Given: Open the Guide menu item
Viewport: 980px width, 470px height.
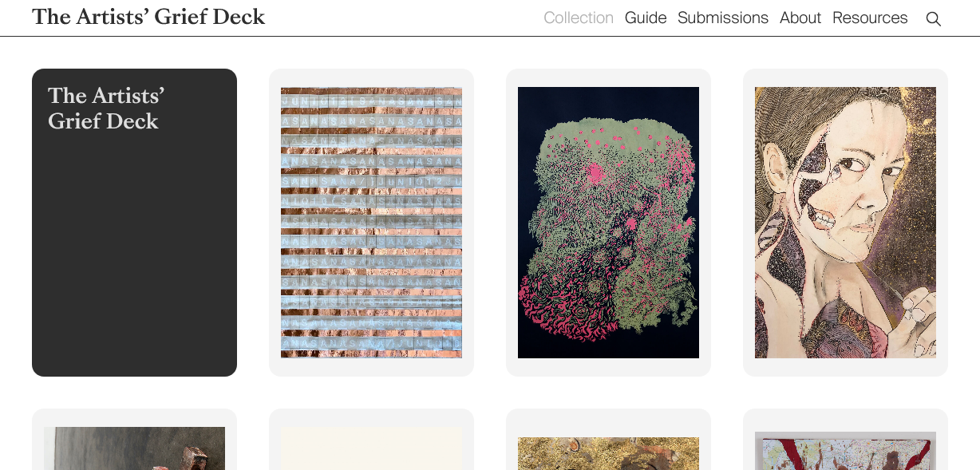Looking at the screenshot, I should point(646,18).
